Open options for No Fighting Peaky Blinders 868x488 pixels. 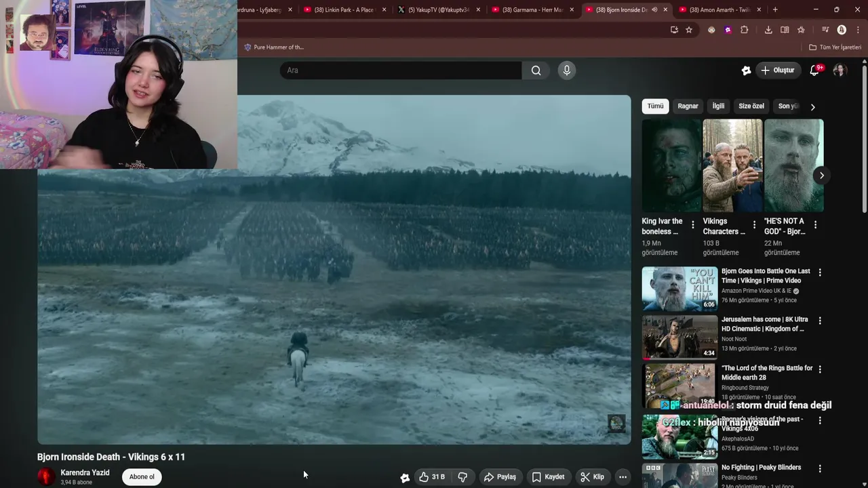820,469
